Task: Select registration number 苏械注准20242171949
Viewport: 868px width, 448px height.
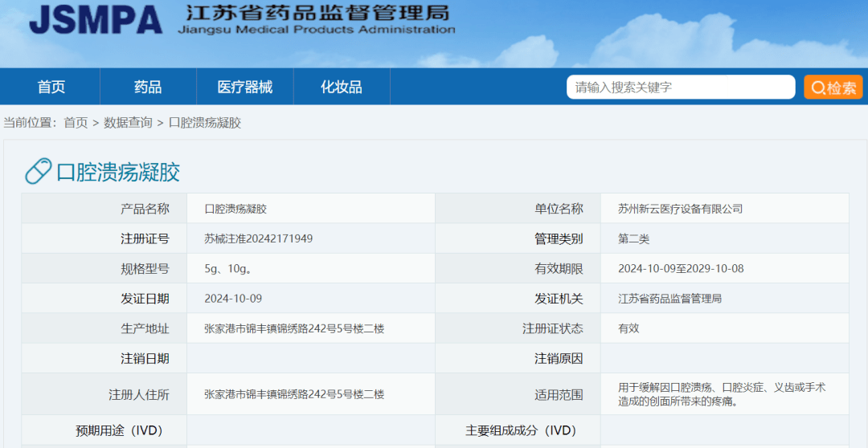Action: pos(258,238)
